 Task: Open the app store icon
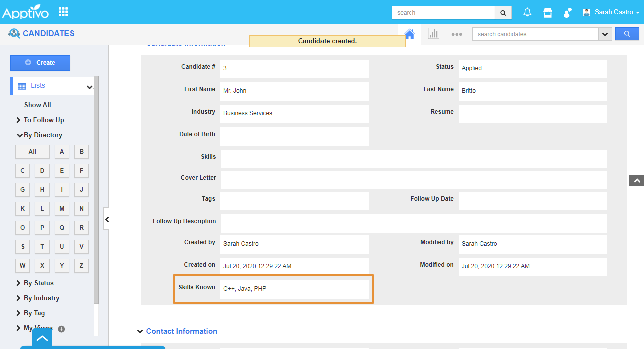[x=548, y=12]
